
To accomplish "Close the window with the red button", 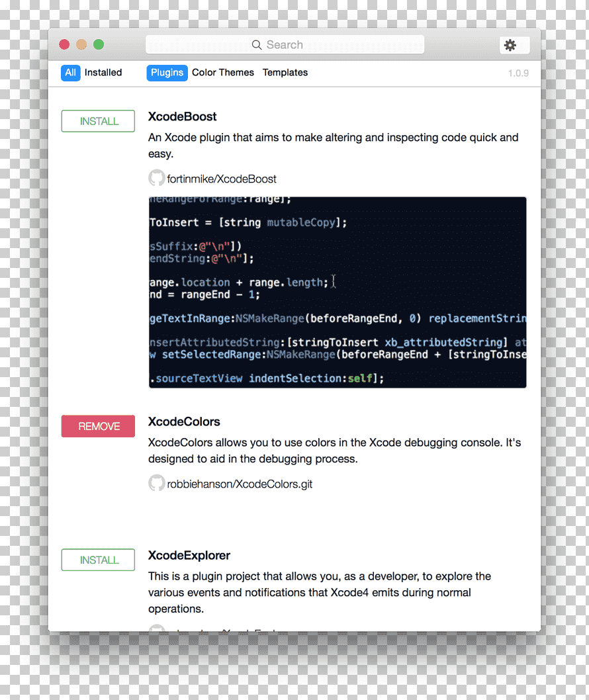I will 64,44.
